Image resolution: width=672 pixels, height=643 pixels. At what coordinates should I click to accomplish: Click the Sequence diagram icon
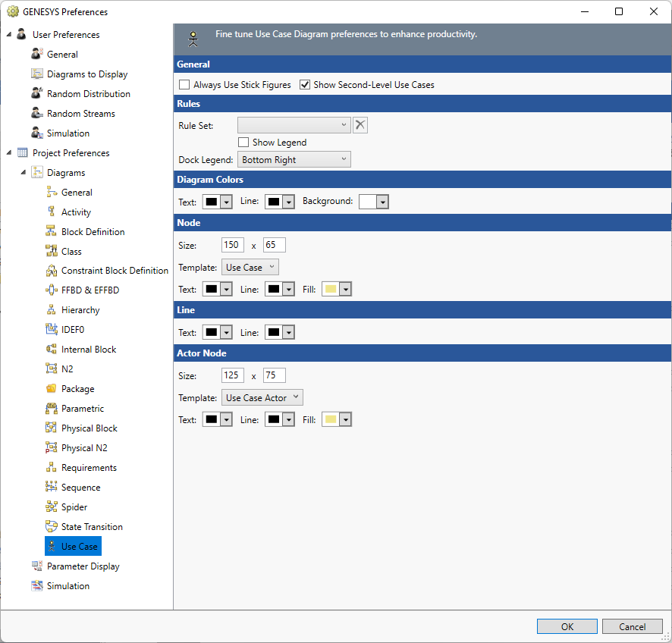tap(52, 487)
